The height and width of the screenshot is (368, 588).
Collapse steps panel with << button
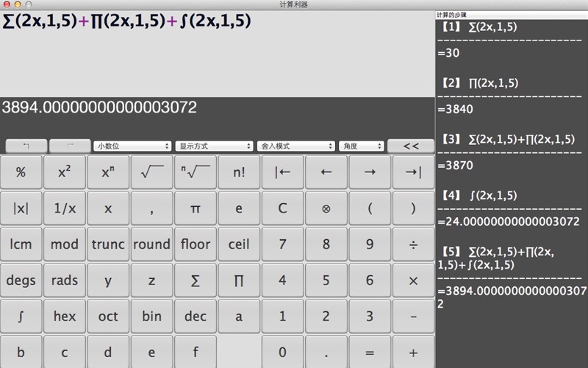click(x=411, y=146)
